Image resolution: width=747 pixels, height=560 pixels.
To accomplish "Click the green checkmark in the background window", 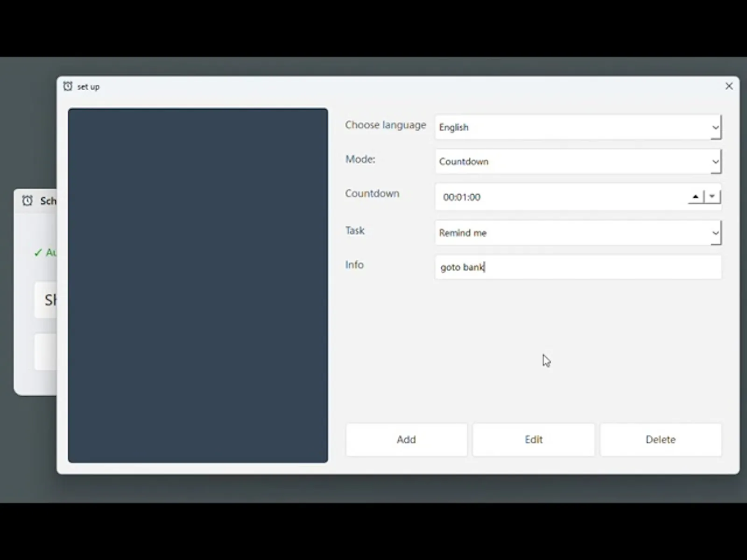I will [38, 253].
